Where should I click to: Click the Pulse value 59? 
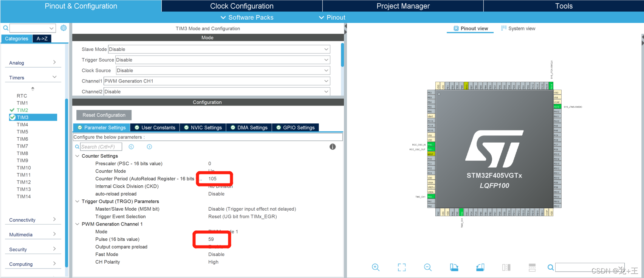click(211, 239)
